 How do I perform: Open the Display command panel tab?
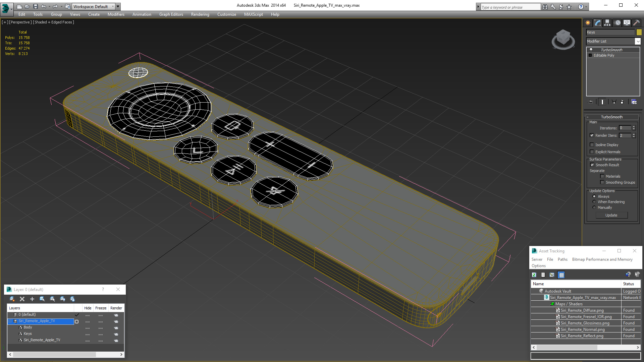[x=627, y=23]
